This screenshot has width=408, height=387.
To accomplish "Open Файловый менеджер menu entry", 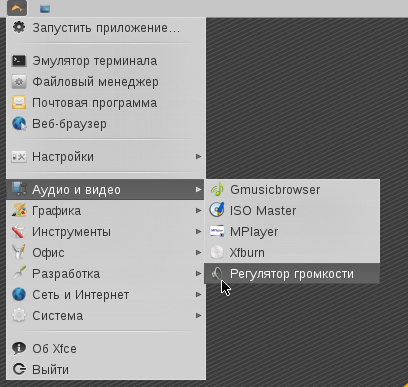I will (x=105, y=82).
